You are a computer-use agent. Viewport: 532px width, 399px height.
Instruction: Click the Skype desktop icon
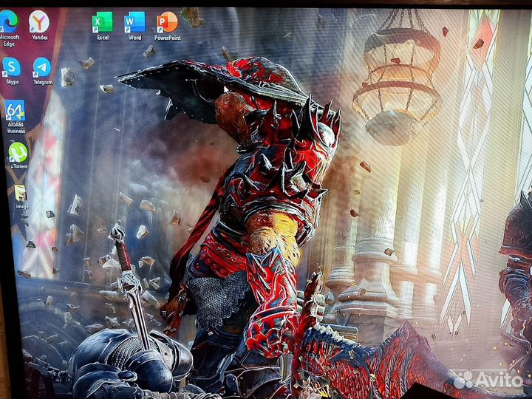(x=11, y=67)
